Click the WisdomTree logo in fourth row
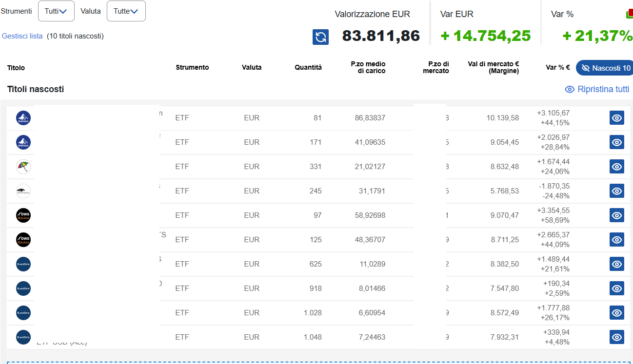The width and height of the screenshot is (633, 364). [23, 191]
